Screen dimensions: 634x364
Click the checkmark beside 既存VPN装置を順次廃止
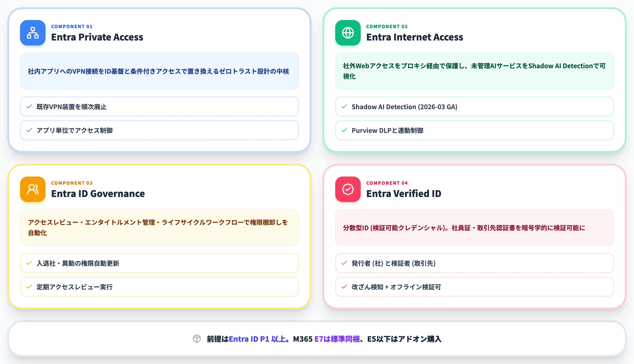(x=29, y=106)
